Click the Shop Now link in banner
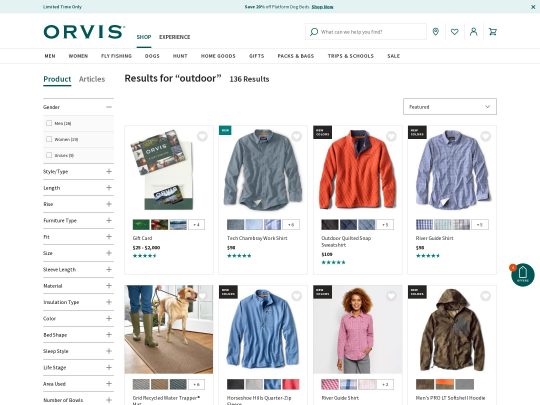The image size is (540, 405). pos(322,7)
